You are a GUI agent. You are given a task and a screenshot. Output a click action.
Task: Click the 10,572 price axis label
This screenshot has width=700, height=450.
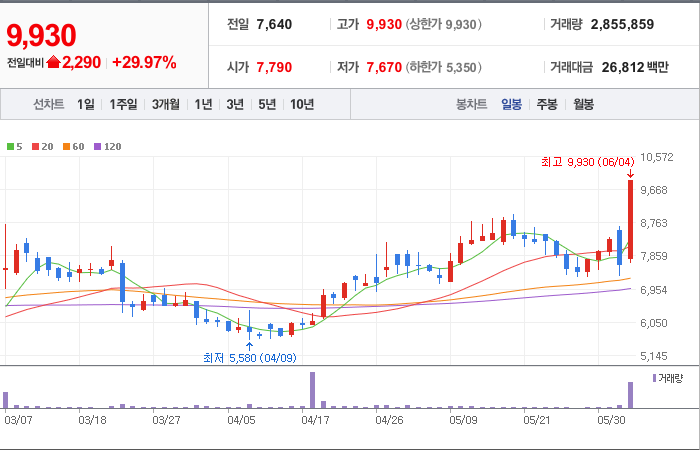[x=657, y=157]
